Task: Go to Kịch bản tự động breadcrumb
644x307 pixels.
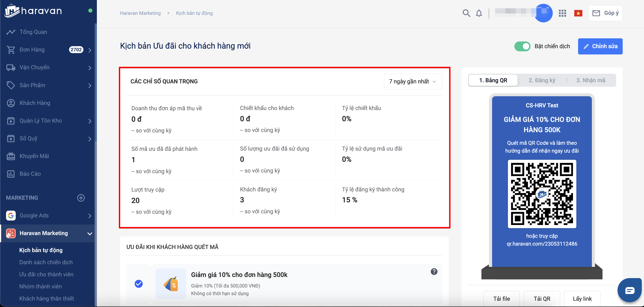Action: point(194,13)
